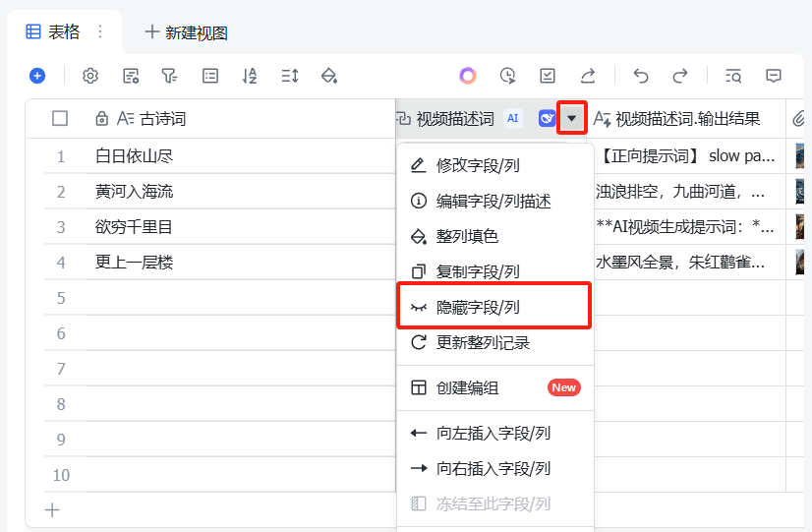Viewport: 812px width, 532px height.
Task: Open the comments speech bubble icon
Action: click(x=773, y=76)
